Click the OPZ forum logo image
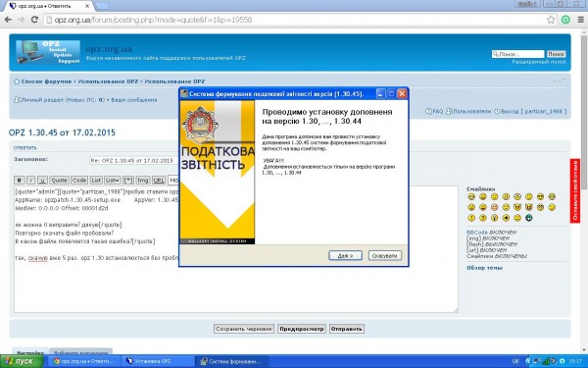This screenshot has width=588, height=368. pos(48,52)
